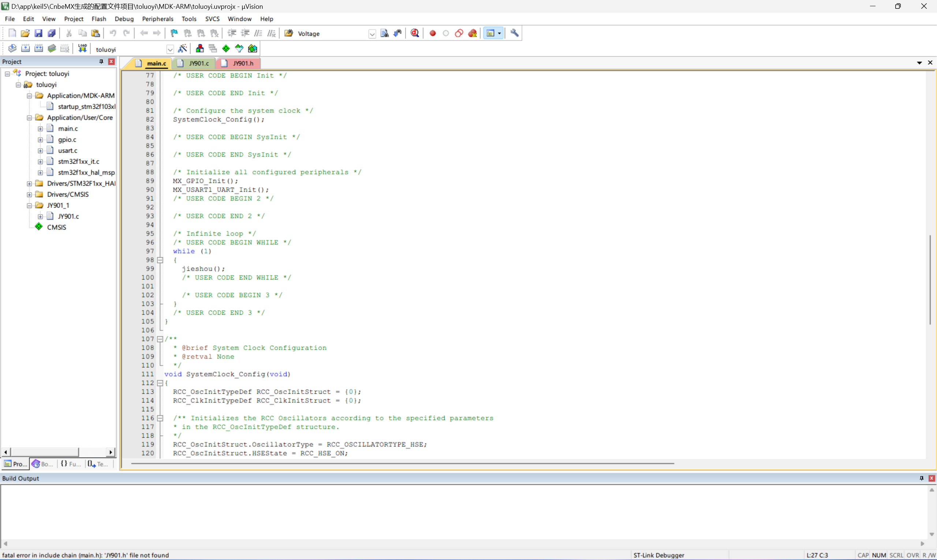937x560 pixels.
Task: Open the File menu
Action: pyautogui.click(x=10, y=19)
